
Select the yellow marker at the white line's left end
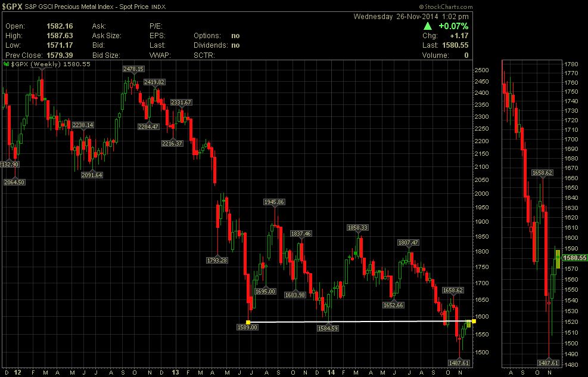(248, 322)
